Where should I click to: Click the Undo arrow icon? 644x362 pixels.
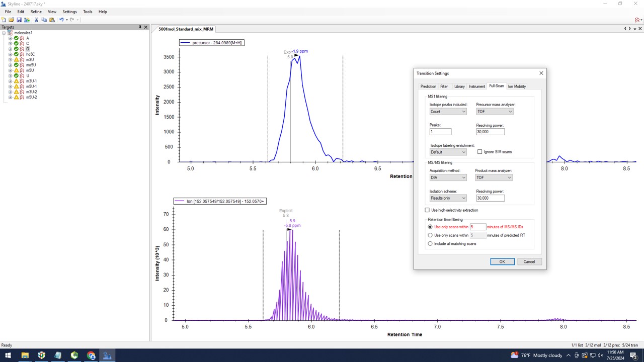[61, 20]
